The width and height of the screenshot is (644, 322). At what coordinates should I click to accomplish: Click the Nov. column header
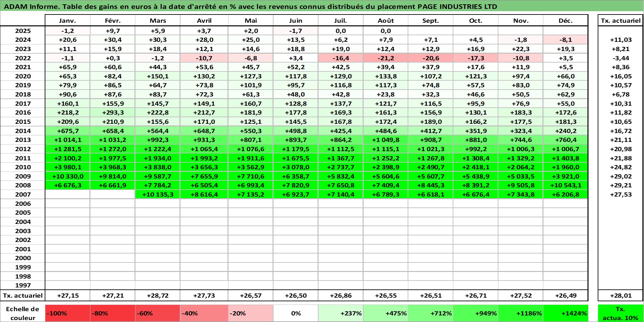pyautogui.click(x=521, y=20)
